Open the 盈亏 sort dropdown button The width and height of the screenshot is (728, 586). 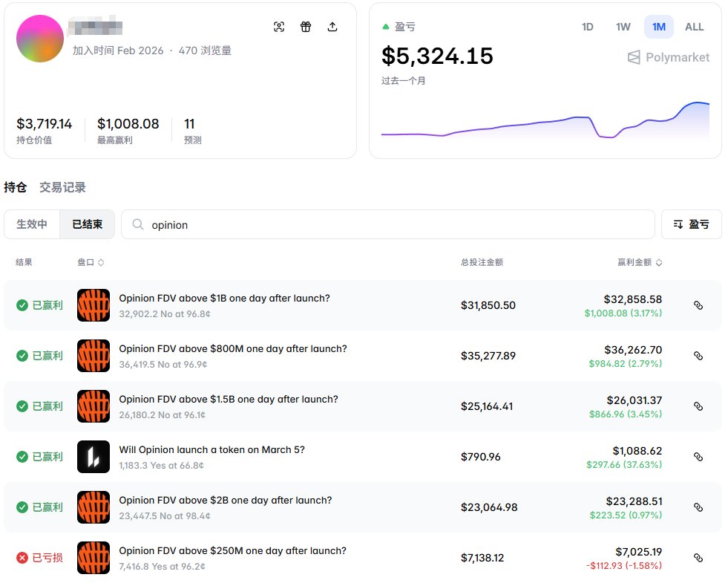pos(692,224)
